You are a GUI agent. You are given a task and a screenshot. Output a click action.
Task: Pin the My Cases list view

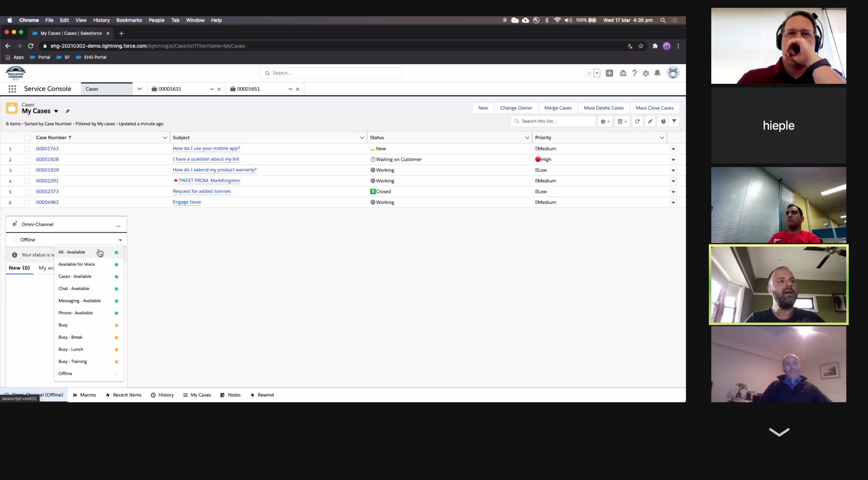[67, 111]
